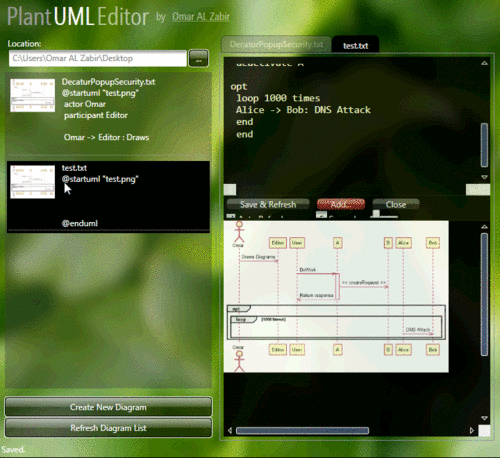Click the diagram preview scroll up arrow
This screenshot has width=500, height=458.
(x=484, y=227)
